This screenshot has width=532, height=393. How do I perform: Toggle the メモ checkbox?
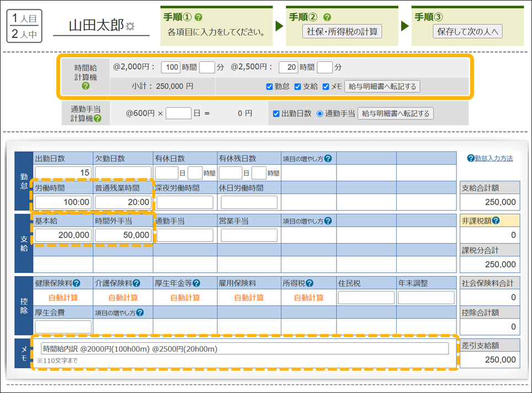point(326,87)
